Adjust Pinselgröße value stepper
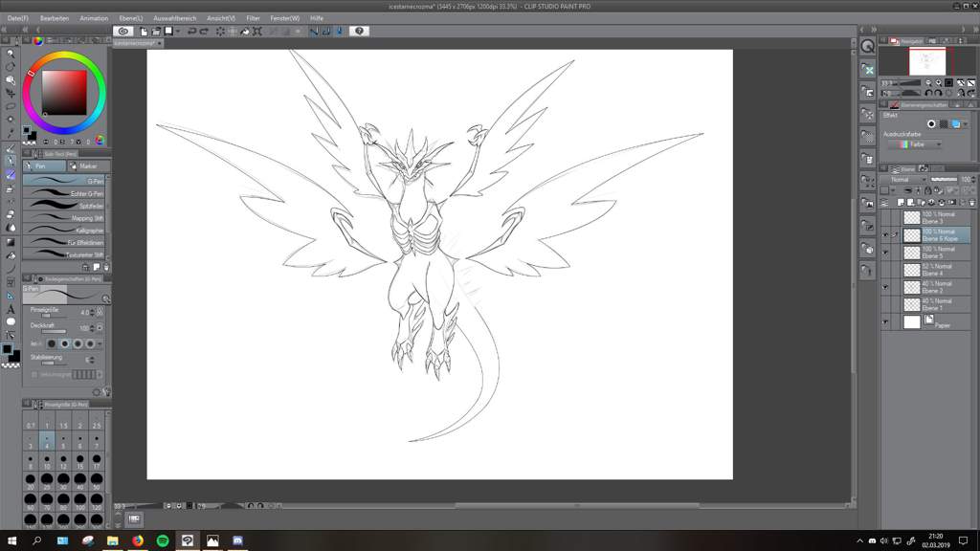Viewport: 980px width, 551px height. pos(93,313)
